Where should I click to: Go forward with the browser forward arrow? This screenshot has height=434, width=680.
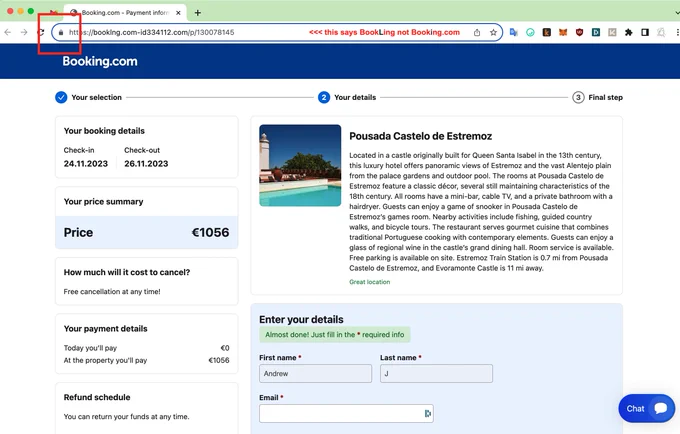[x=24, y=32]
